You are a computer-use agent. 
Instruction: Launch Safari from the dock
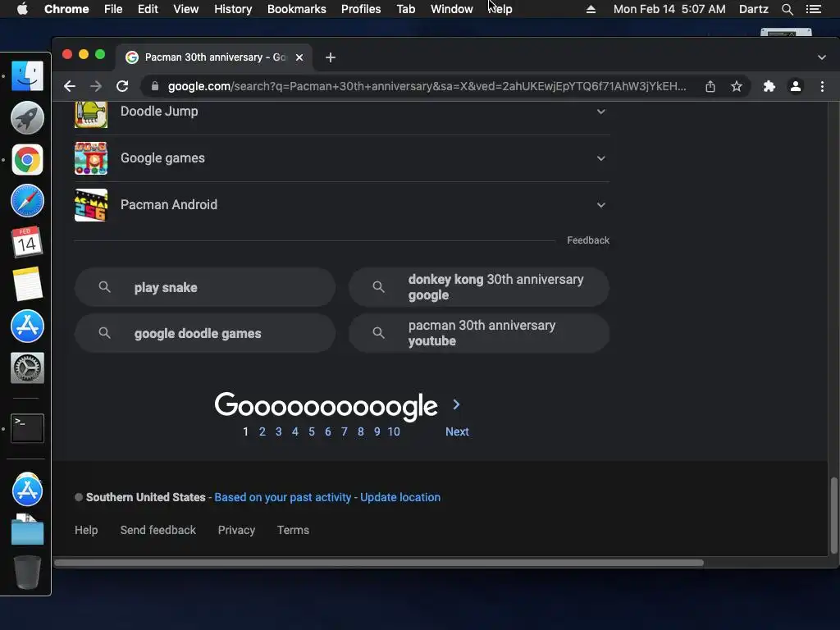pos(27,201)
